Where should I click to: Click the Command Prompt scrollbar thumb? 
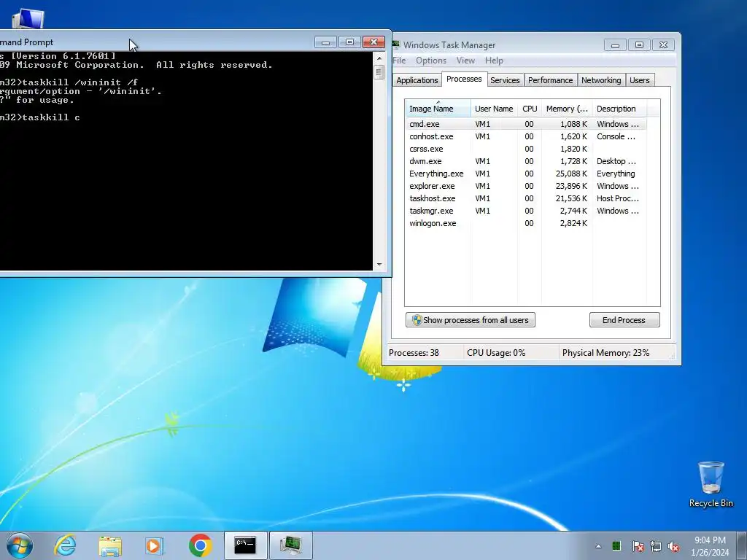point(379,72)
